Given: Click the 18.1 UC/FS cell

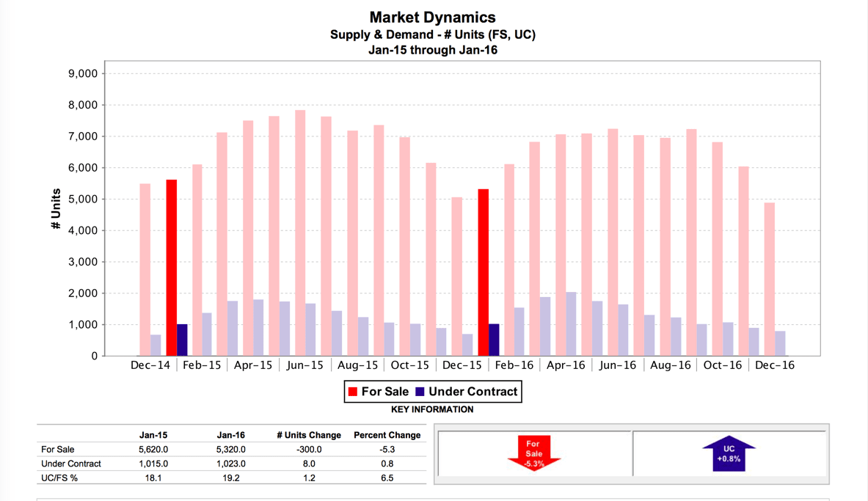Looking at the screenshot, I should pyautogui.click(x=153, y=478).
